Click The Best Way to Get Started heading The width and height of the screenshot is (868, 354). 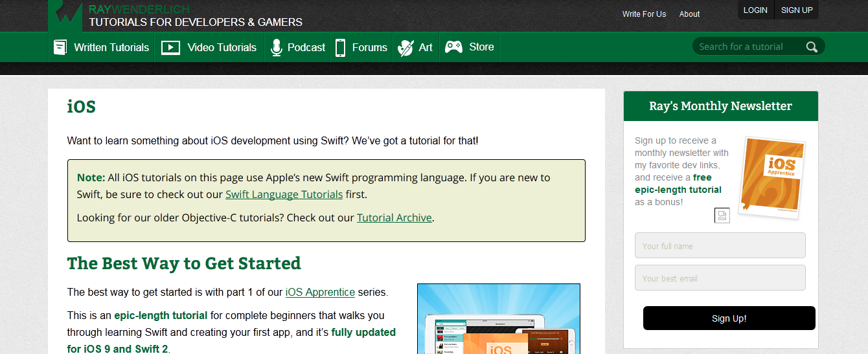(184, 263)
